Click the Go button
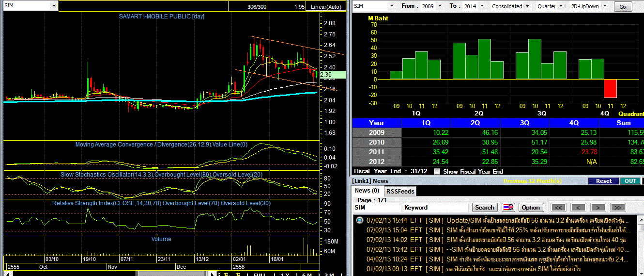The width and height of the screenshot is (644, 276). [622, 6]
